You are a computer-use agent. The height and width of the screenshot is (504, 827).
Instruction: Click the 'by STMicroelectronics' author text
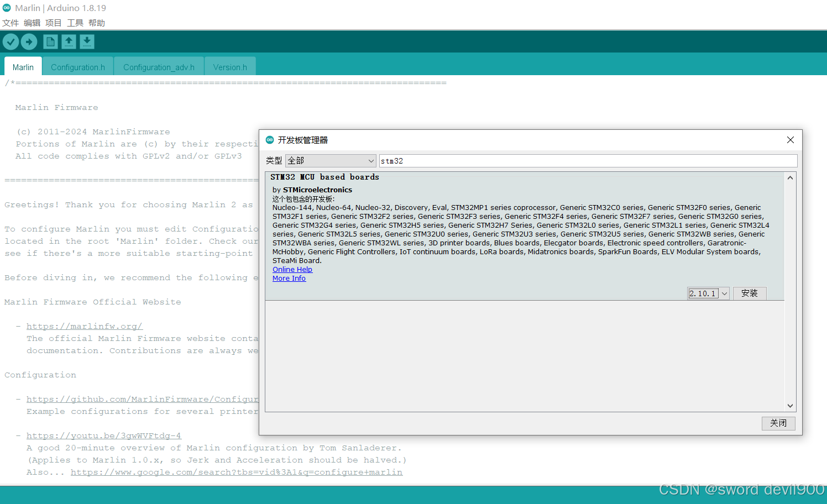[x=312, y=190]
